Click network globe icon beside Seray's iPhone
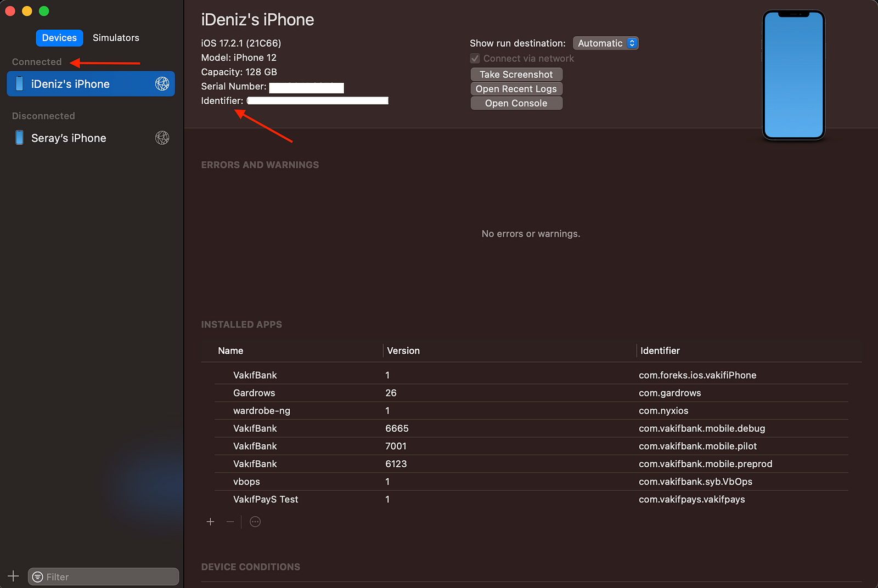This screenshot has height=588, width=878. point(162,138)
